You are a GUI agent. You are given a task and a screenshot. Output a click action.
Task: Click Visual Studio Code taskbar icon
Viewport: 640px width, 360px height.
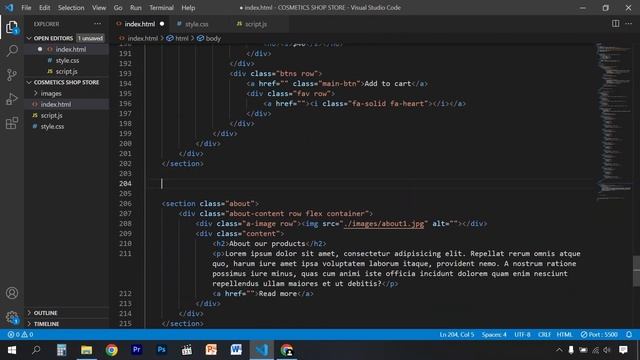(x=262, y=350)
